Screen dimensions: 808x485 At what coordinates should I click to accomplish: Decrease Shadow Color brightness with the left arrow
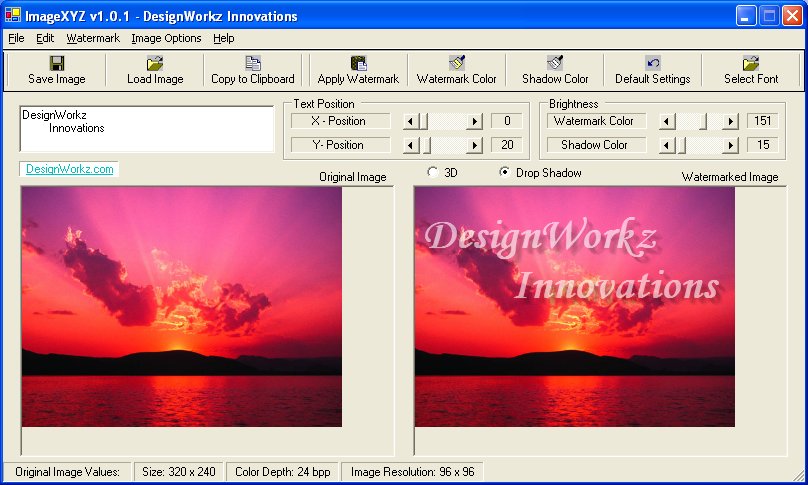[666, 145]
